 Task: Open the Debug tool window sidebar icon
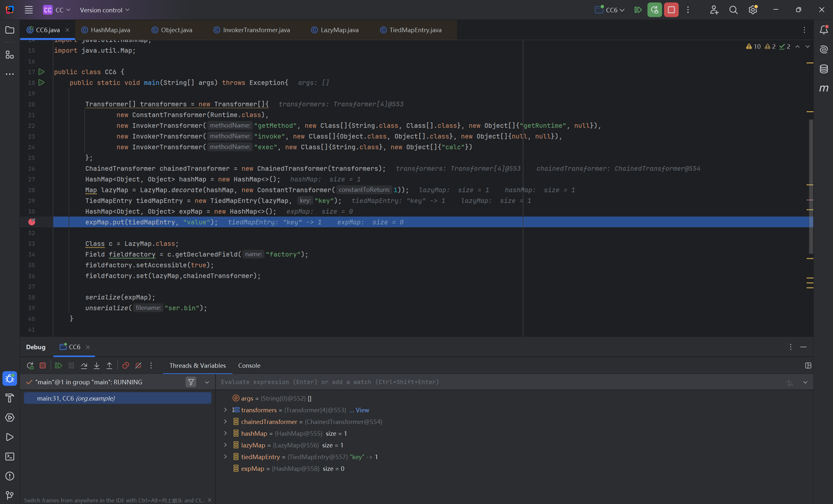[10, 378]
